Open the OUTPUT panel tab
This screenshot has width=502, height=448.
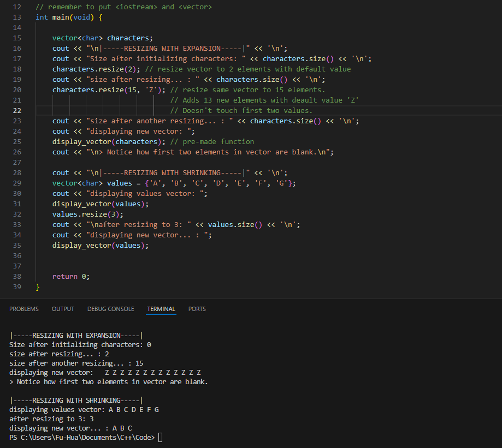tap(63, 309)
